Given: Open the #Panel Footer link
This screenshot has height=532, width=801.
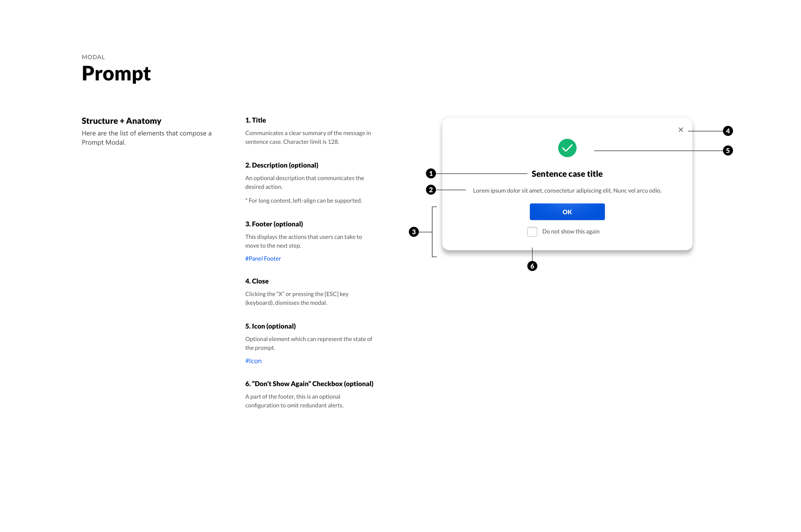Looking at the screenshot, I should tap(263, 258).
